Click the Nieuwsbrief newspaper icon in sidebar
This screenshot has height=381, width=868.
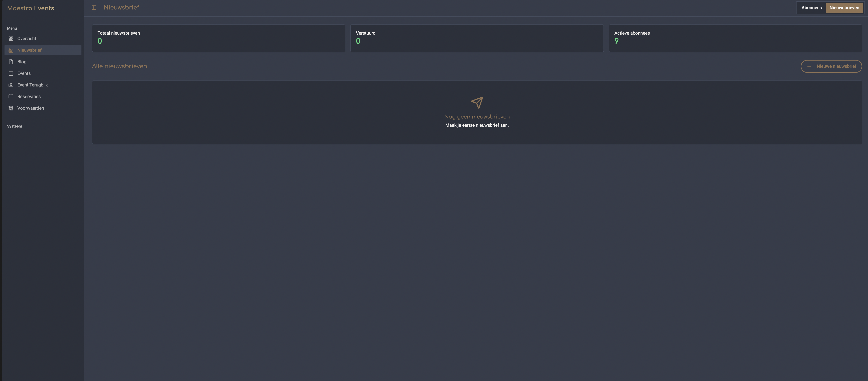coord(11,50)
